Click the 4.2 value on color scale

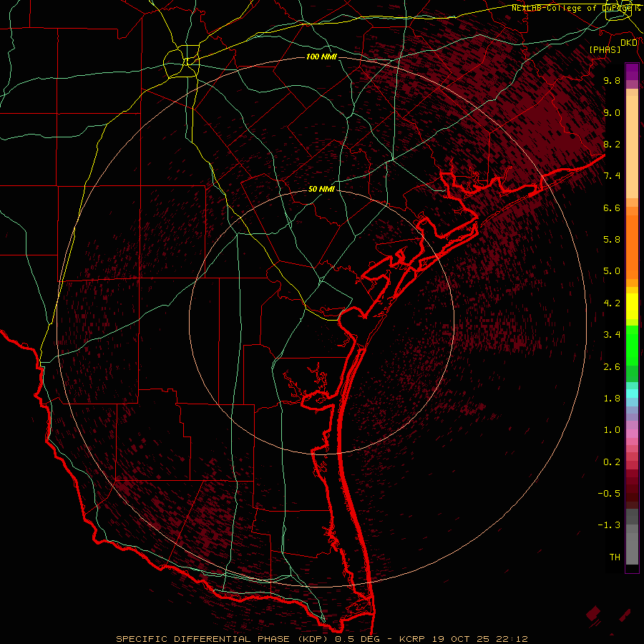(612, 303)
